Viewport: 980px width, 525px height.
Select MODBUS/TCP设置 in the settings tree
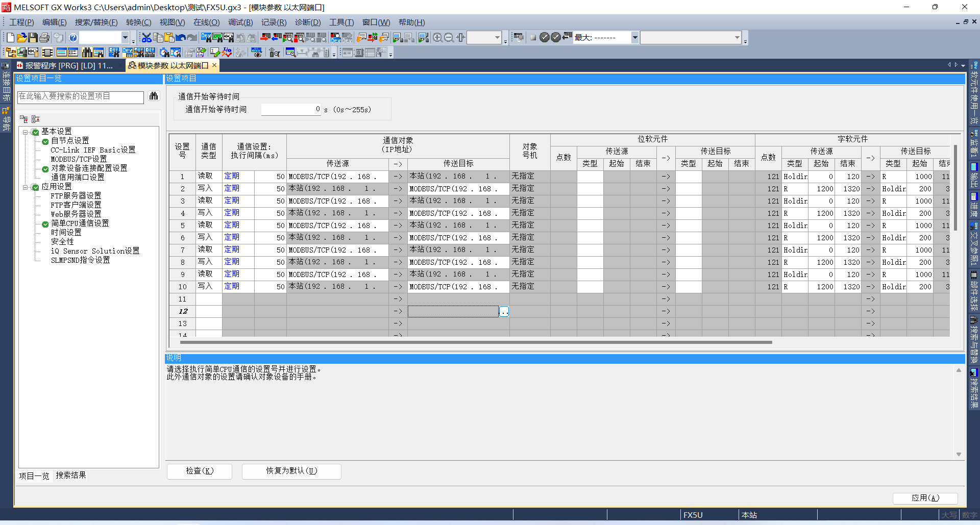[x=79, y=159]
